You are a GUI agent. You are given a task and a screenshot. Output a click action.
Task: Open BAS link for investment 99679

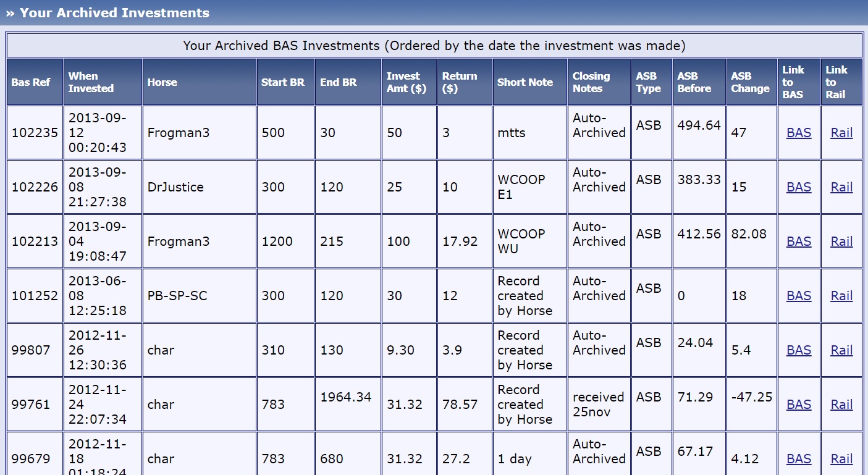[798, 459]
